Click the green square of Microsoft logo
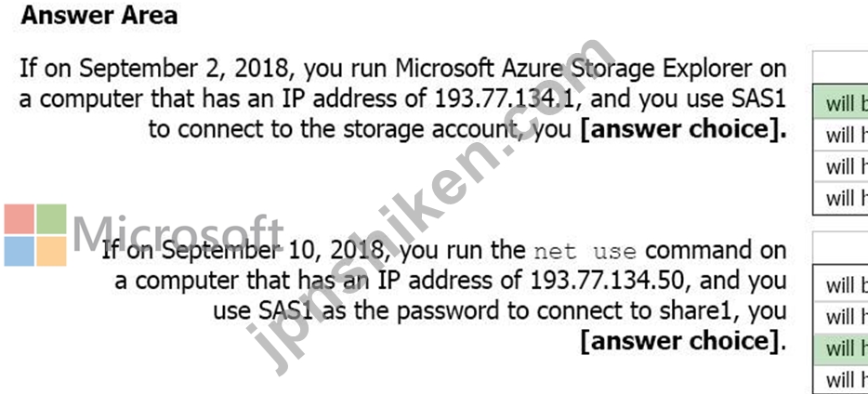 [51, 219]
